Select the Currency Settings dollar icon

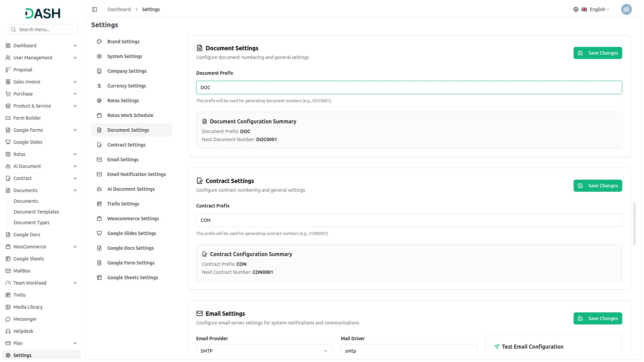(x=99, y=85)
